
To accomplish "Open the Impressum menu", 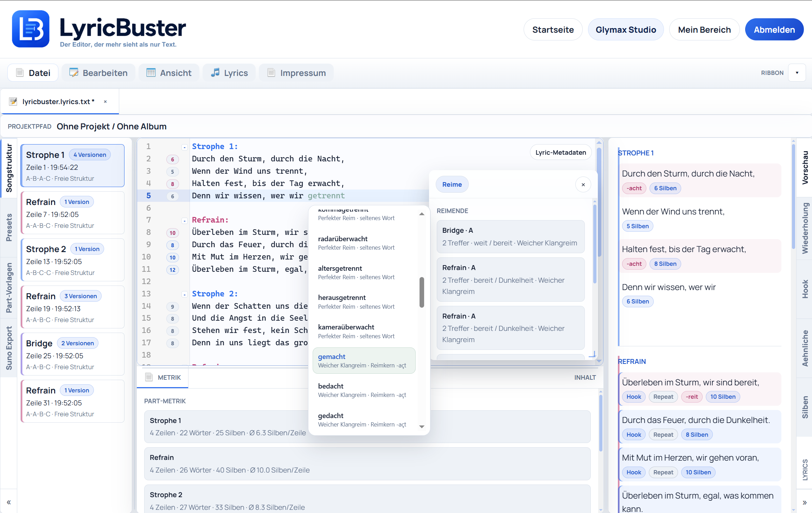I will click(x=296, y=73).
